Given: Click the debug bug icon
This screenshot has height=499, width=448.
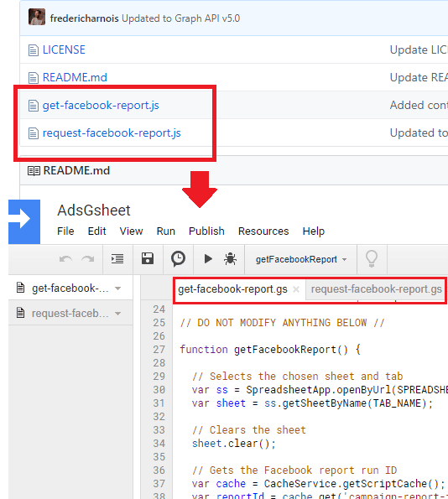Looking at the screenshot, I should tap(230, 259).
